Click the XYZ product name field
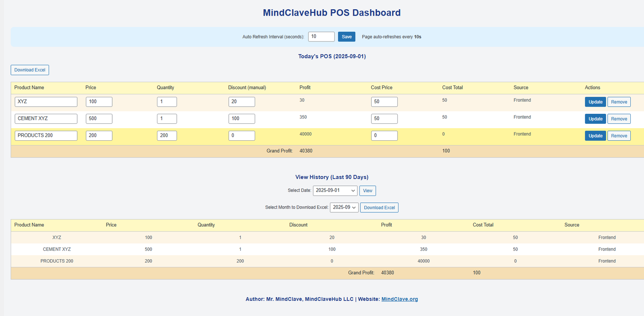Image resolution: width=644 pixels, height=316 pixels. pos(46,102)
